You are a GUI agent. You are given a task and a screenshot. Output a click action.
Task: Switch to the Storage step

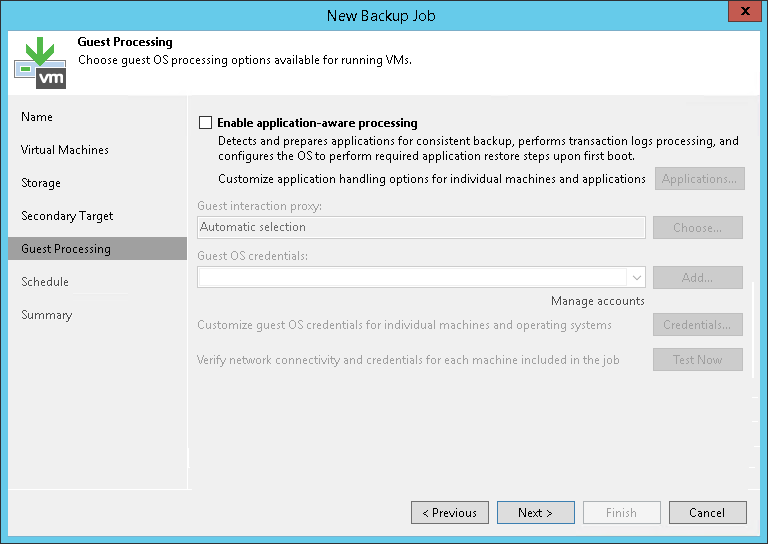[x=41, y=183]
